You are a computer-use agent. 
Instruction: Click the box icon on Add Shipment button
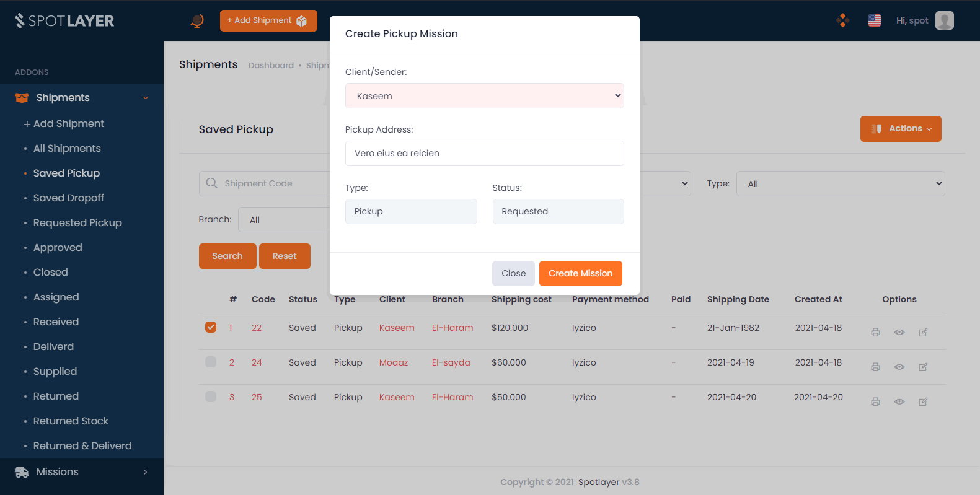[x=302, y=21]
